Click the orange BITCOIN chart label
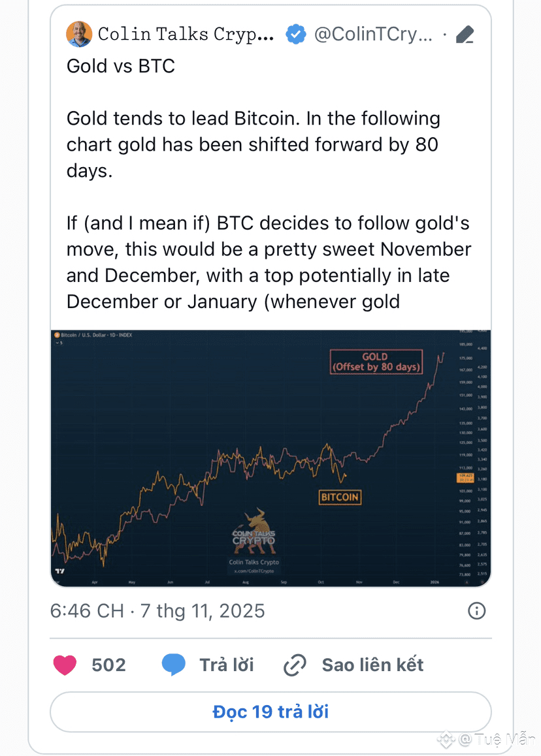Viewport: 541px width, 756px height. coord(340,497)
